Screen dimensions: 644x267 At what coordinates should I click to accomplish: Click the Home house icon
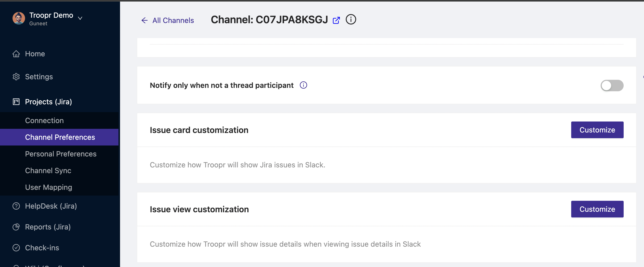16,54
